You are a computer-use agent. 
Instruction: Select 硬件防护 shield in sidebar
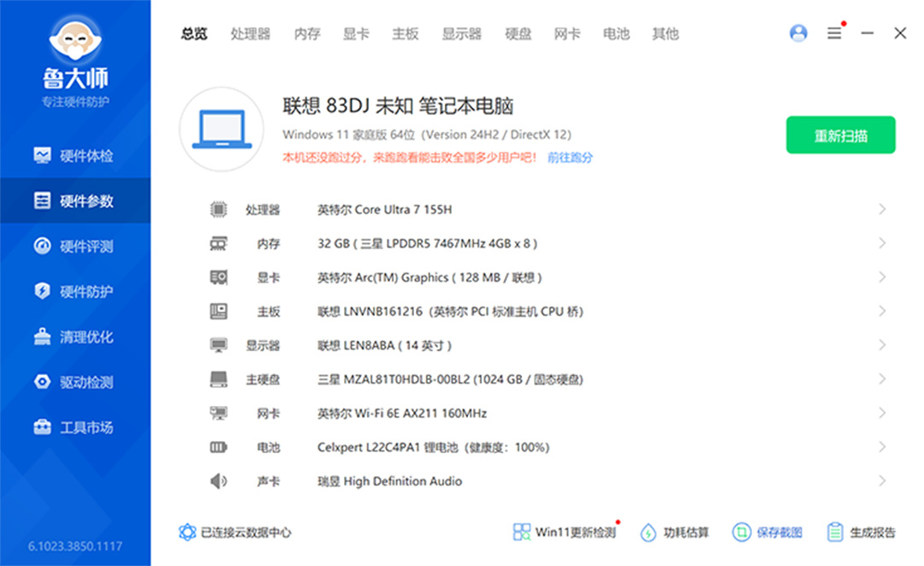click(x=42, y=292)
